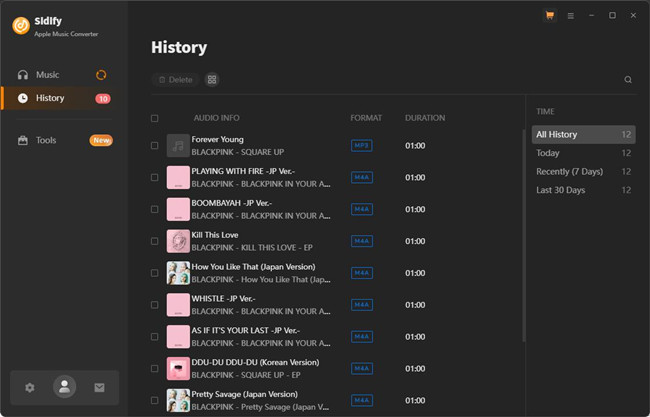Click the 01:00 duration of Forever Young

click(x=415, y=146)
